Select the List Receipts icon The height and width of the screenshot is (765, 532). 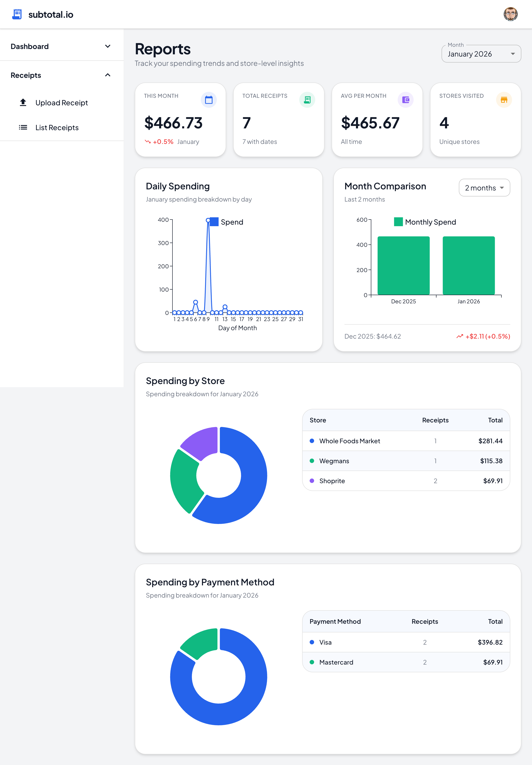23,127
